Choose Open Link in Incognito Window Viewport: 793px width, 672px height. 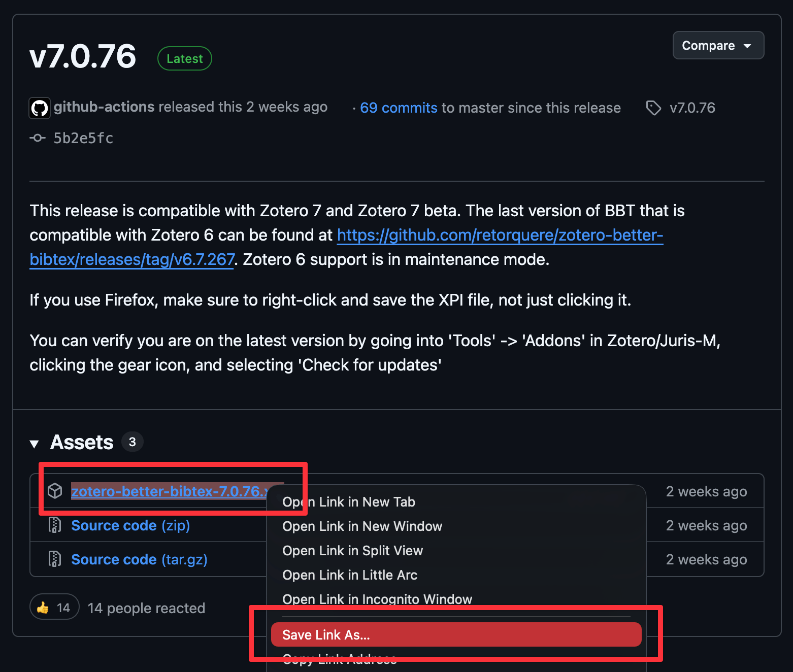point(377,599)
